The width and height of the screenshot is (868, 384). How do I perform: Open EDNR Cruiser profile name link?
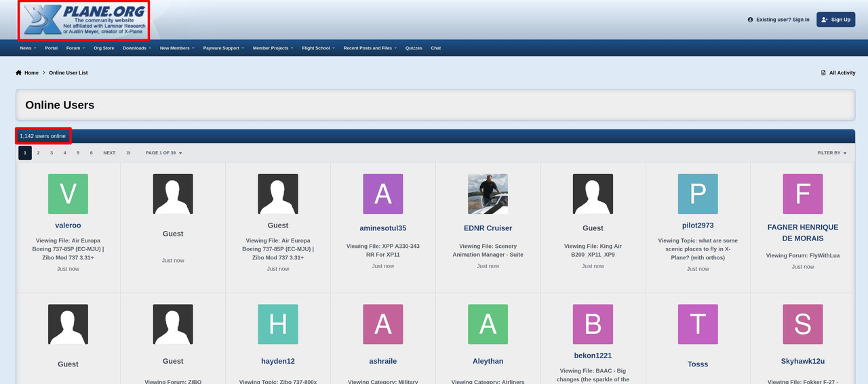(488, 228)
